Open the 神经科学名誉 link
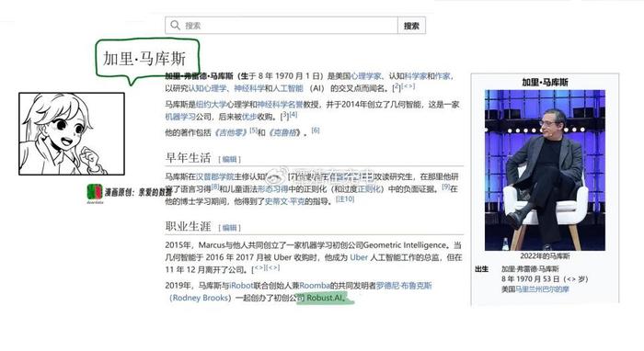The height and width of the screenshot is (351, 644). tap(280, 105)
